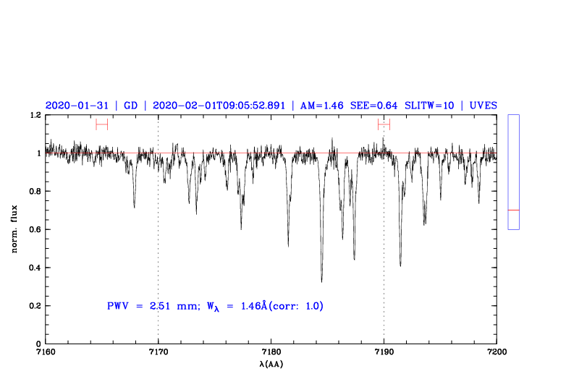This screenshot has height=392, width=566.
Task: Click the red range marker near 7190
Action: 384,124
